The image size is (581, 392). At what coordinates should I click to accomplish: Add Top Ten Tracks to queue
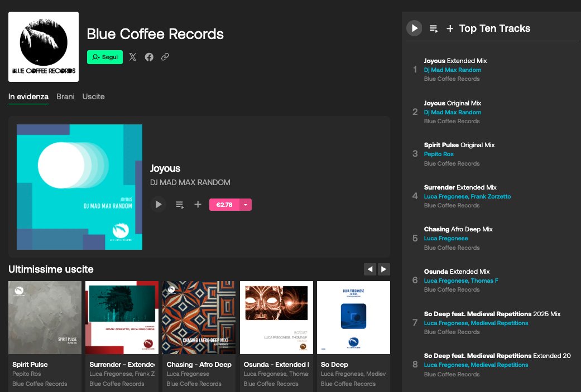point(434,28)
